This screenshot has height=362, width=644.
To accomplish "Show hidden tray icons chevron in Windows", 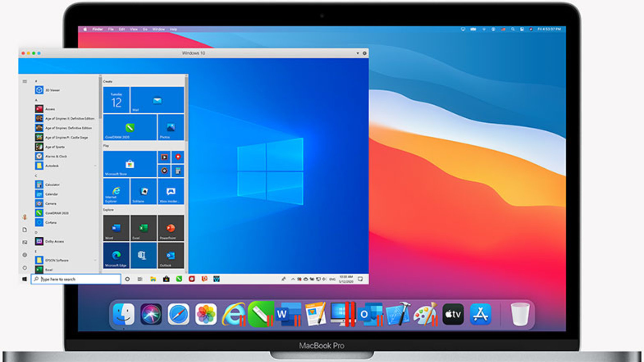I will [x=293, y=279].
